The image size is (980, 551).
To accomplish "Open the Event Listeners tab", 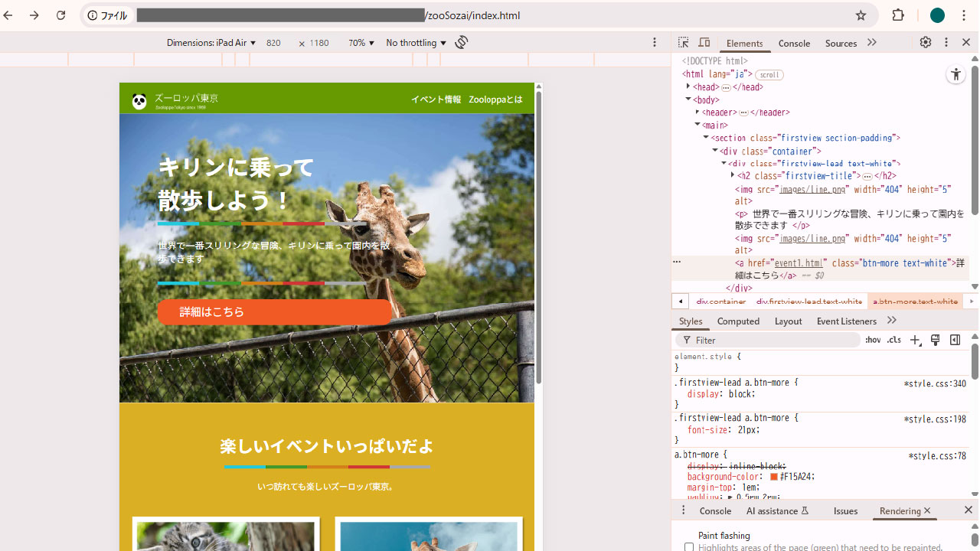I will (846, 321).
